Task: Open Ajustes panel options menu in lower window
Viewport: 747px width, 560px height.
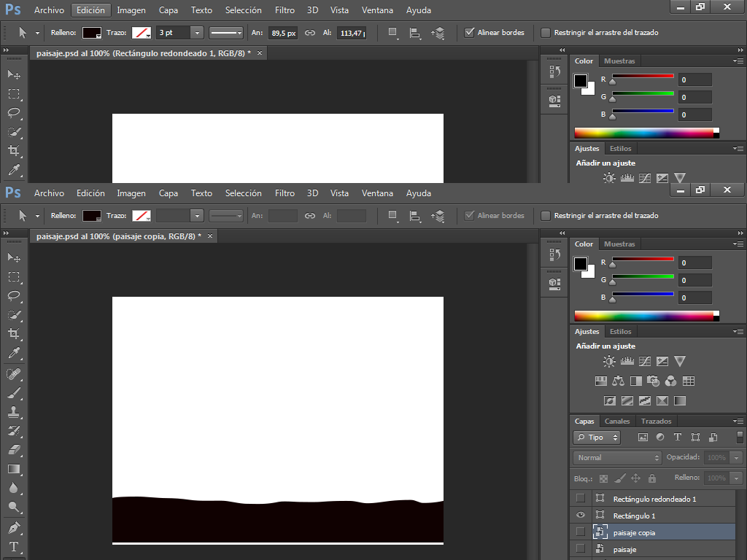Action: (x=738, y=332)
